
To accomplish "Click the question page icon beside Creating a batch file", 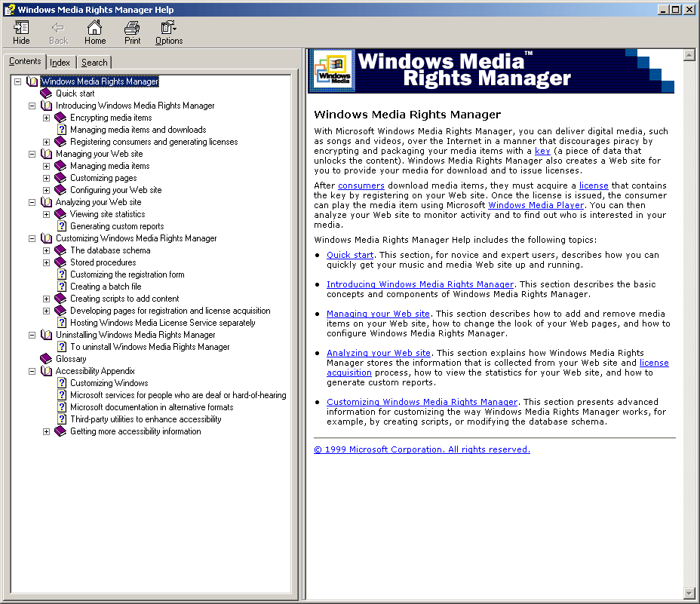I will [62, 286].
